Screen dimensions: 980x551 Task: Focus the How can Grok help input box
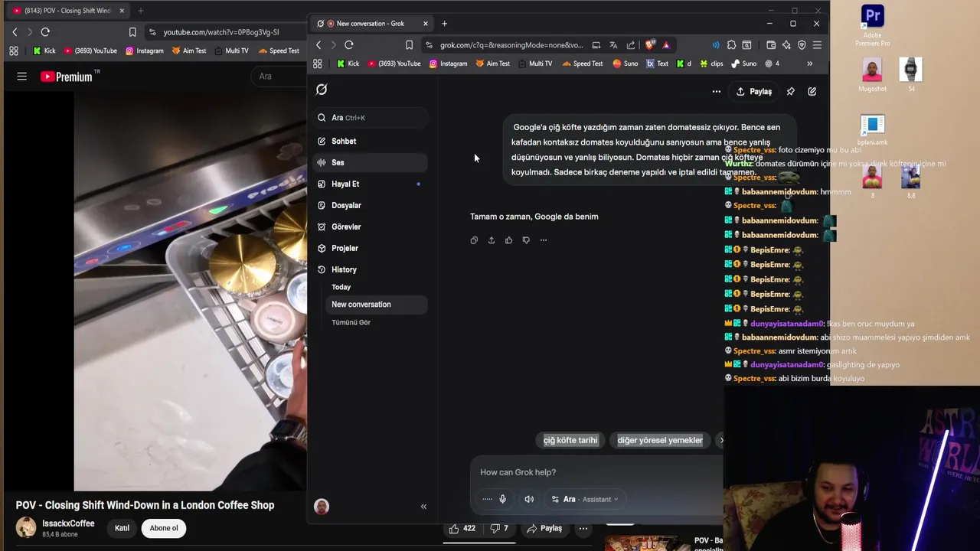click(597, 472)
